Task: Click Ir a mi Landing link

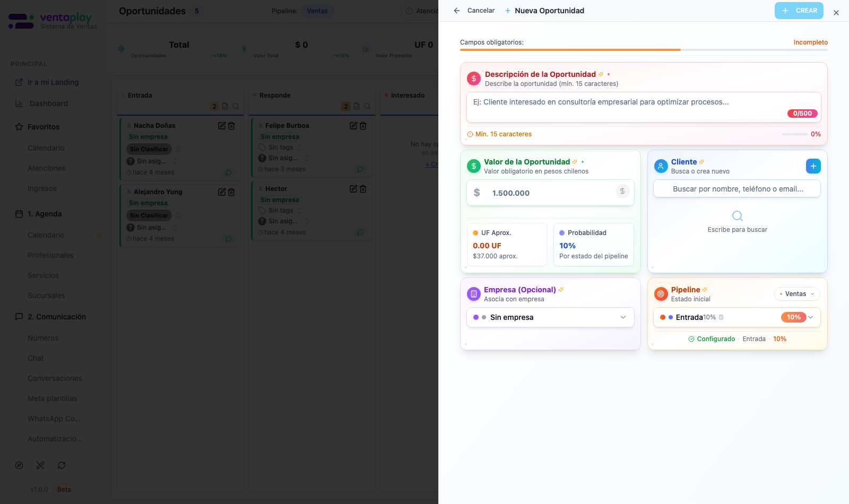Action: point(53,82)
